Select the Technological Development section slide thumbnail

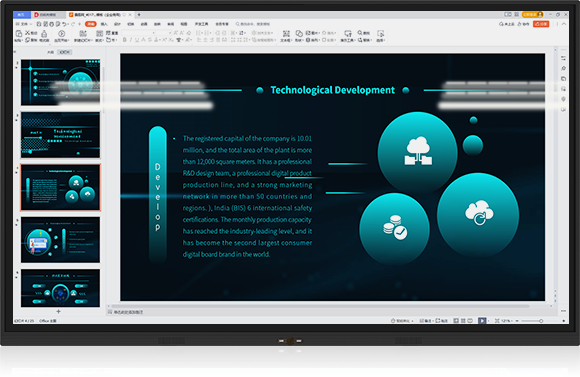point(60,135)
